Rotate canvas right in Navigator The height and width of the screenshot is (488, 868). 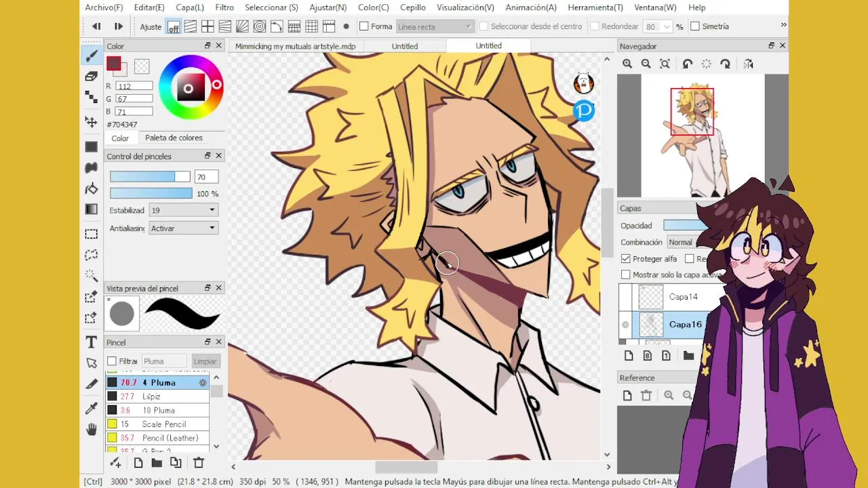pyautogui.click(x=725, y=64)
